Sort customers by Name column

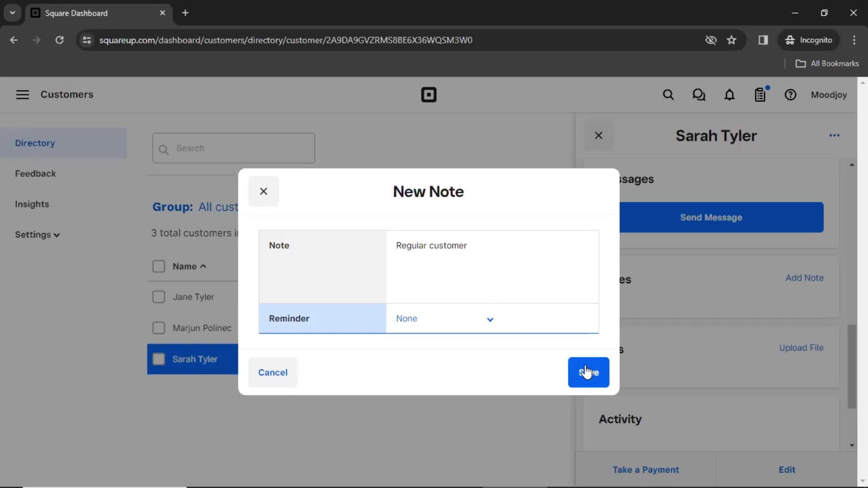[189, 266]
